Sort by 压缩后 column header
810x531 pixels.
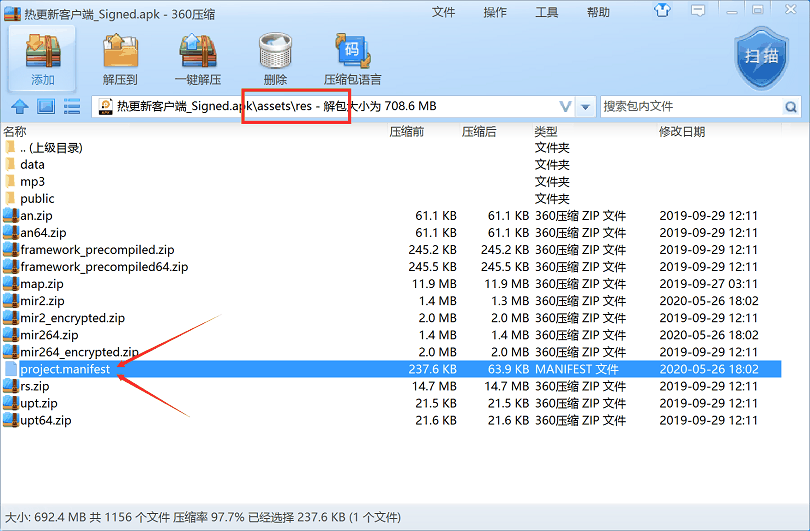click(479, 132)
